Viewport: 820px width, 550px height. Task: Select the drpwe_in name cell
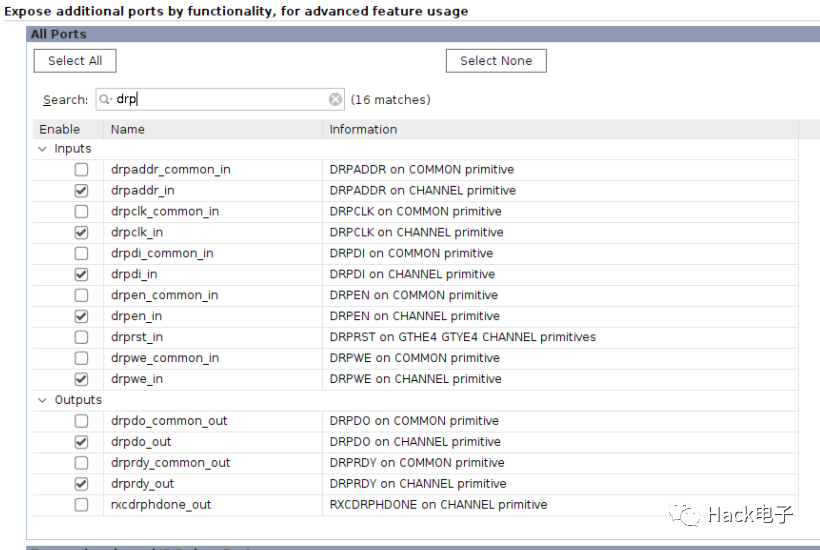pyautogui.click(x=213, y=379)
